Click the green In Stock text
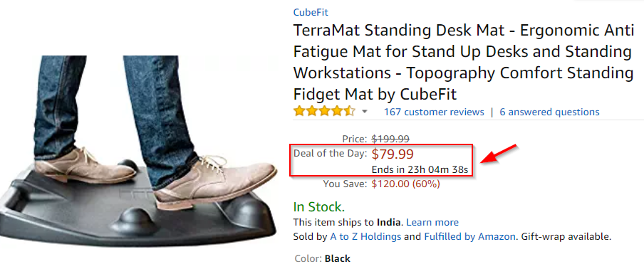This screenshot has width=644, height=274. [318, 206]
